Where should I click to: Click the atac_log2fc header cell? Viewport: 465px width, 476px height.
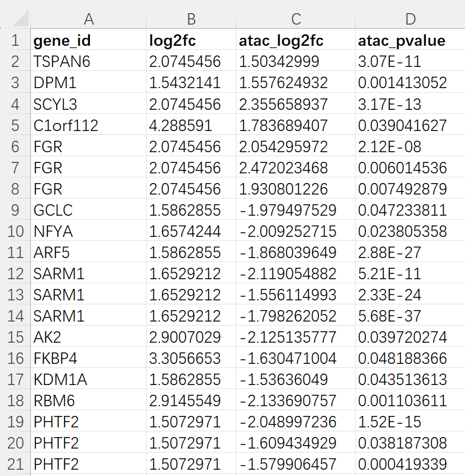pos(295,41)
